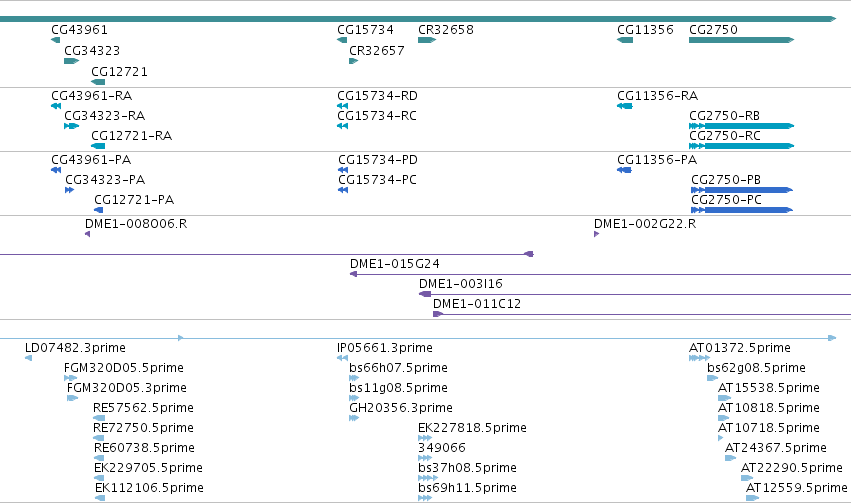Viewport: 851px width, 503px height.
Task: Click the CG2750-PC protein glyph
Action: 742,210
